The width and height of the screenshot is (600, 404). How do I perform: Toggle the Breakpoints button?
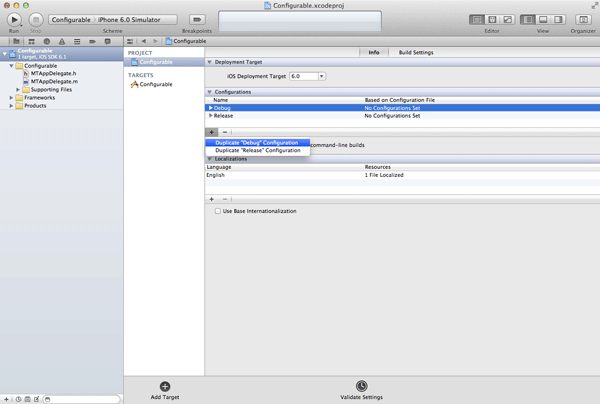[197, 20]
